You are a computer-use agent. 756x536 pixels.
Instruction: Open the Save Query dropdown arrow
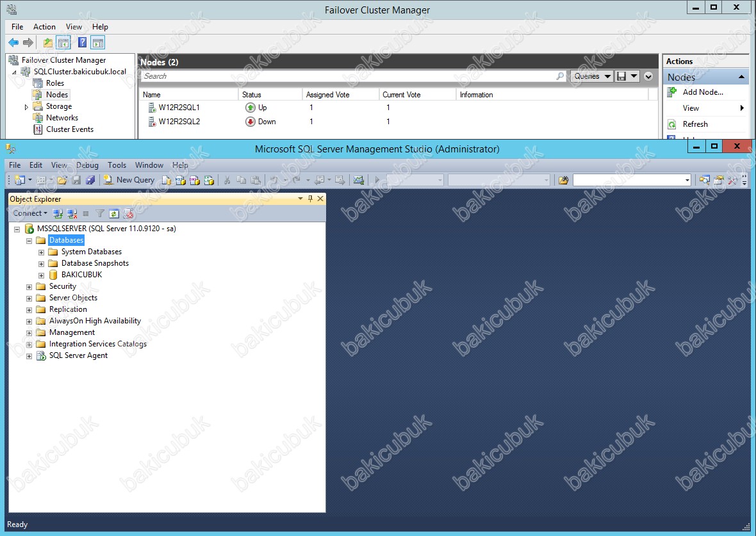pyautogui.click(x=634, y=76)
